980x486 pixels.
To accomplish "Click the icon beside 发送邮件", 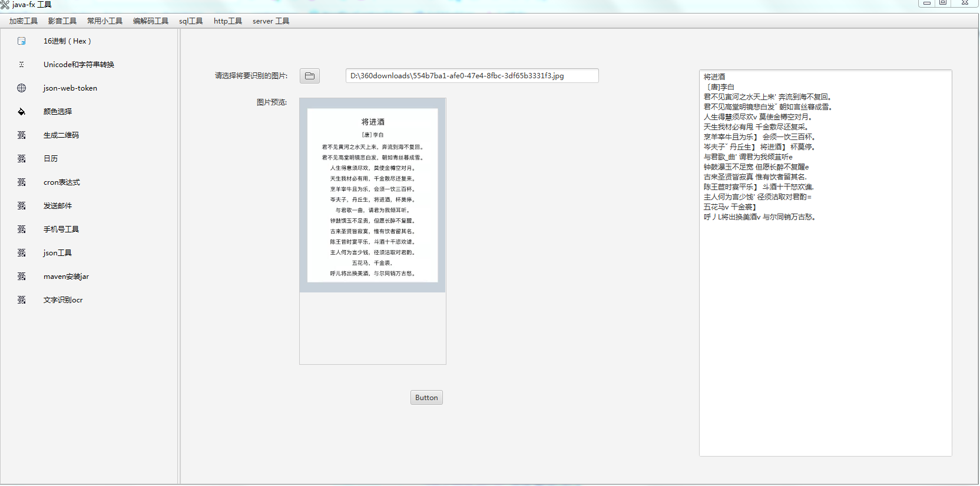I will coord(22,206).
